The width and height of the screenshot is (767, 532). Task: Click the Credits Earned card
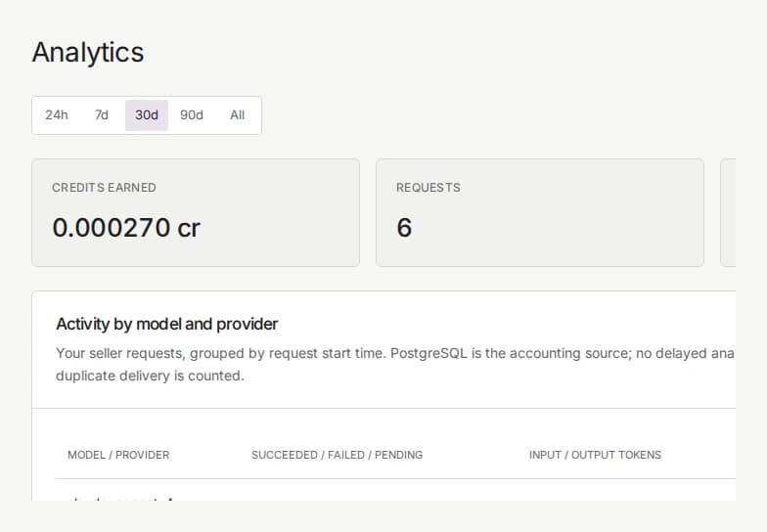[x=196, y=213]
